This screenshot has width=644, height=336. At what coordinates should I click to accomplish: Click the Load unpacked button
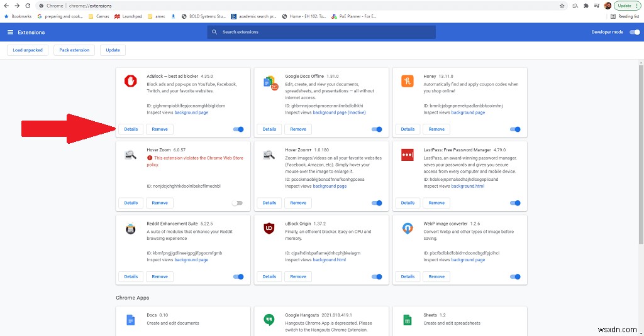click(x=28, y=50)
